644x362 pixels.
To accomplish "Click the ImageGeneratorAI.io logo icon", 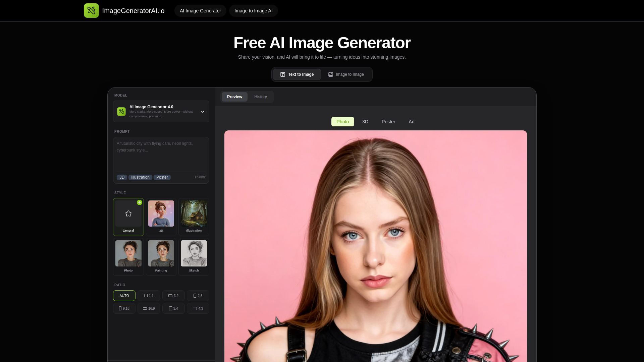I will 92,10.
